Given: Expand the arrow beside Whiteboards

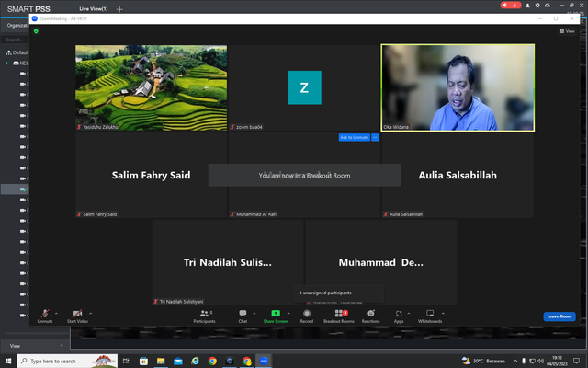Looking at the screenshot, I should [x=443, y=313].
